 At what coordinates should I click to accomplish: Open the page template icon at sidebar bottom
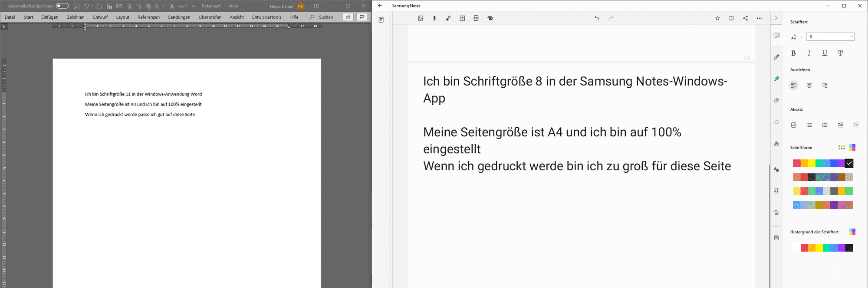click(x=776, y=238)
